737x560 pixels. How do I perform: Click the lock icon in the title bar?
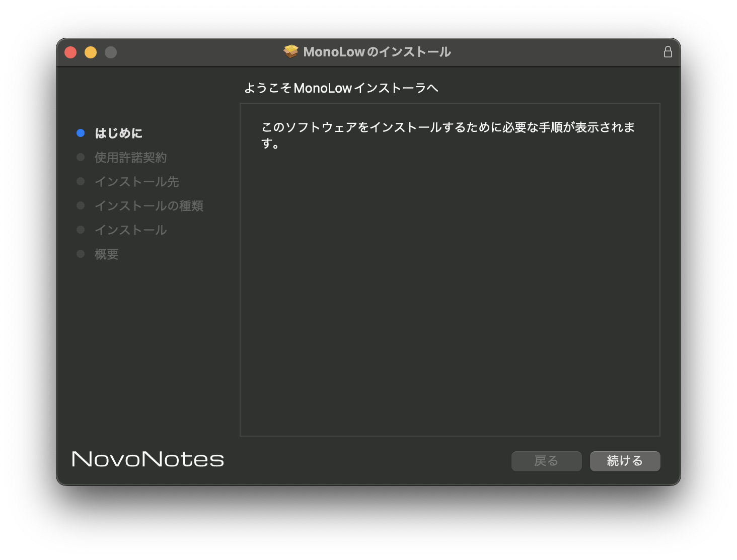(668, 51)
